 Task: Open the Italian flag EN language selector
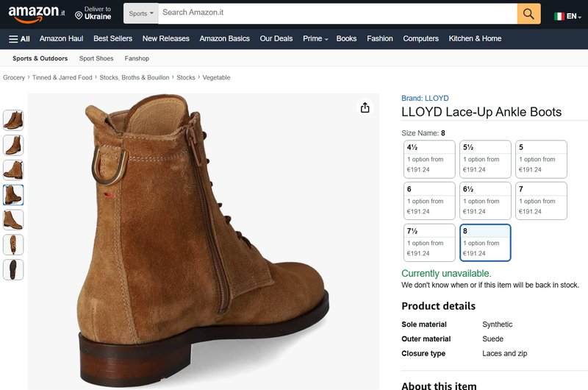[x=567, y=16]
